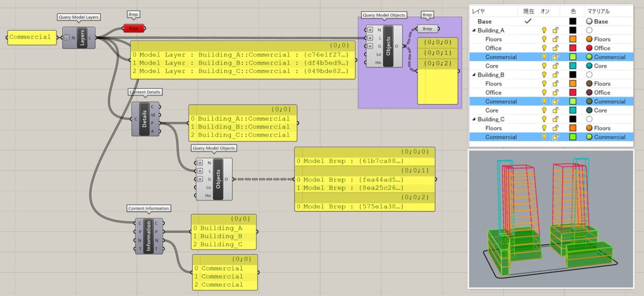
Task: Click the Commercial text panel input
Action: [31, 37]
